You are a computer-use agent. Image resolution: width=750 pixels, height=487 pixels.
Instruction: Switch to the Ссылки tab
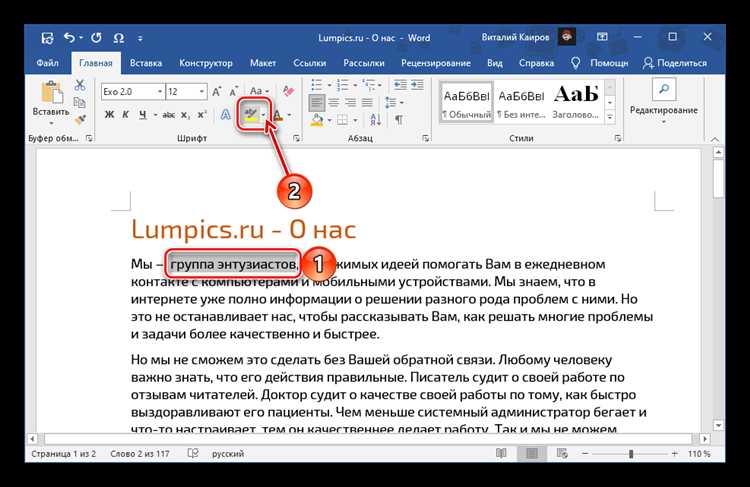(309, 63)
